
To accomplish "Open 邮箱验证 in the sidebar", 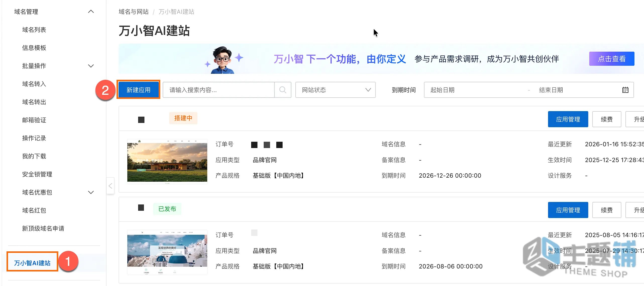I will [x=34, y=120].
